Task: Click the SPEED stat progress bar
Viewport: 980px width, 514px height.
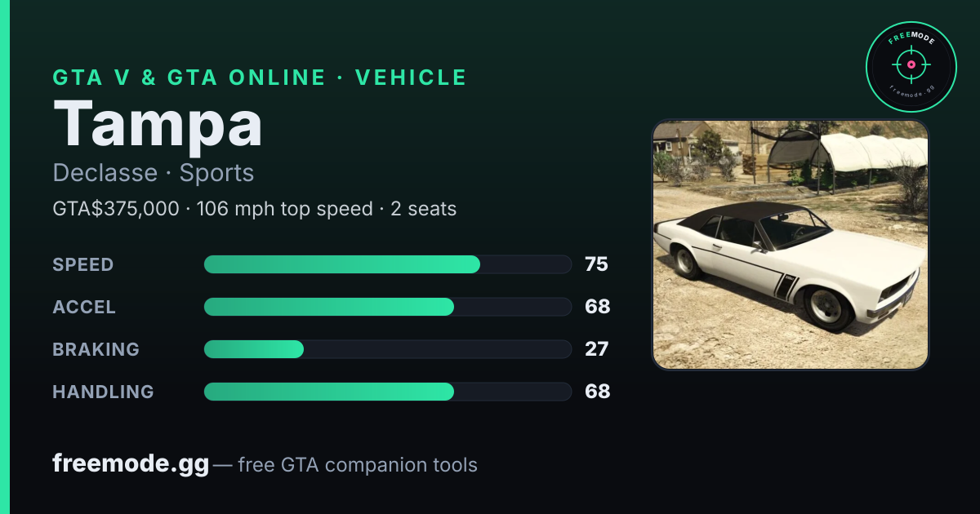Action: [387, 264]
